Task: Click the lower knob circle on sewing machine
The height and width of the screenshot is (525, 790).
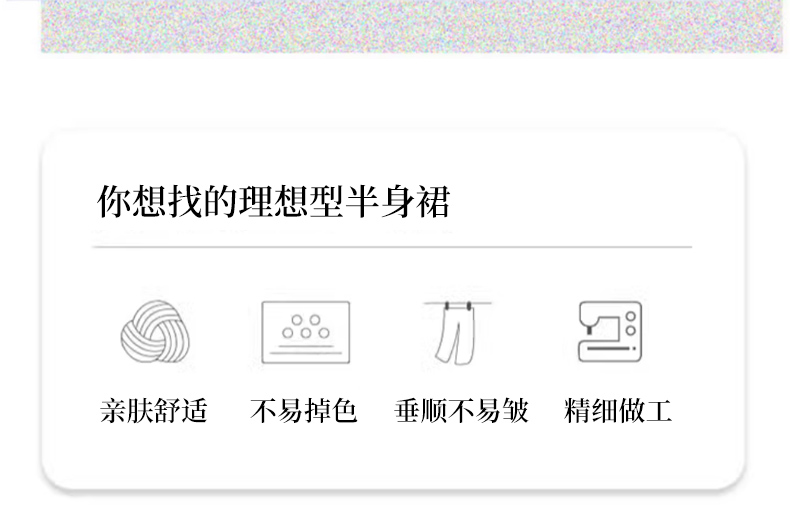Action: click(630, 331)
